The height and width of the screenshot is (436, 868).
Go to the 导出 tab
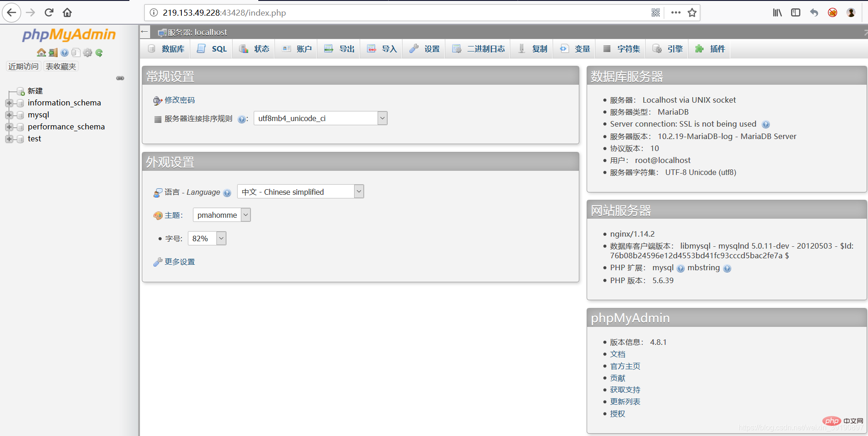pyautogui.click(x=339, y=49)
